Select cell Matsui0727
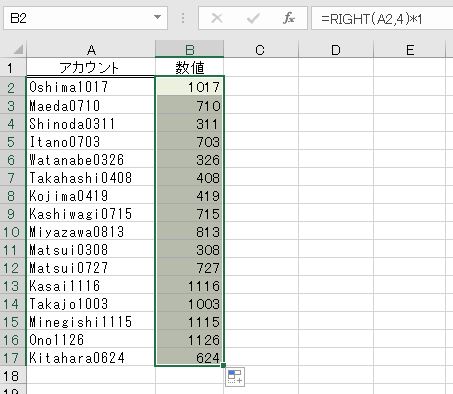Screen dimensions: 453x394 pos(91,267)
